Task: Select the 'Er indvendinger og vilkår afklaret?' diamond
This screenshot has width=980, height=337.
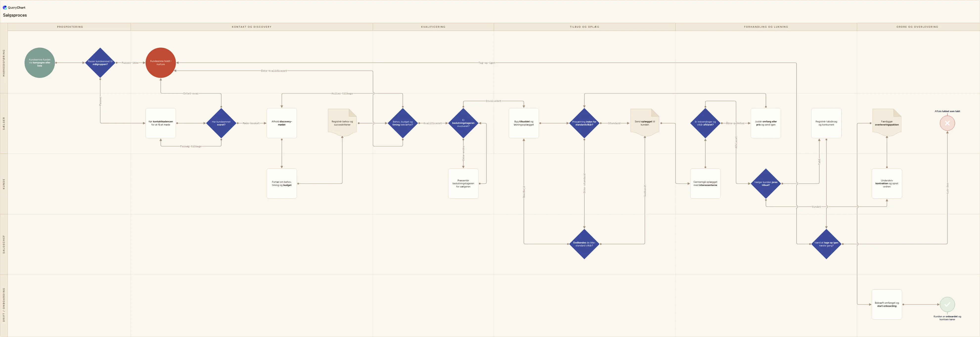Action: tap(705, 123)
